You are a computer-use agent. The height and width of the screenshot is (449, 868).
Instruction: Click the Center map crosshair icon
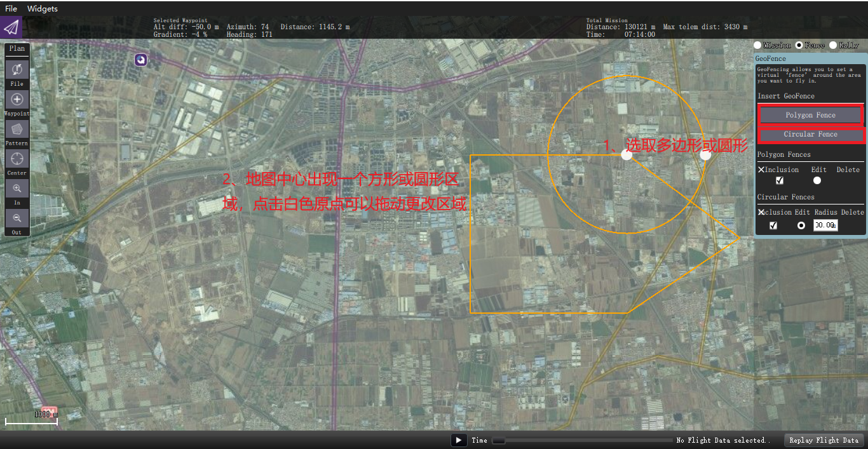[x=17, y=158]
